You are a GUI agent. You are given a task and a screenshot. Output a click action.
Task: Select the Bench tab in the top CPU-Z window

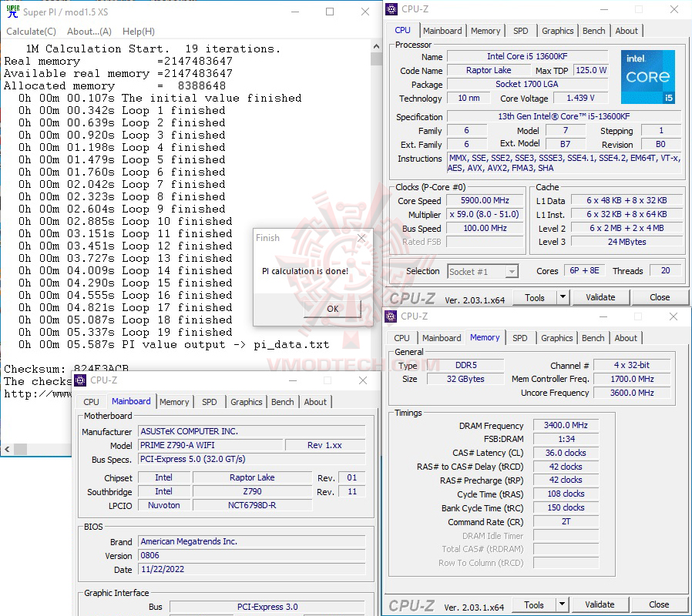pos(593,31)
